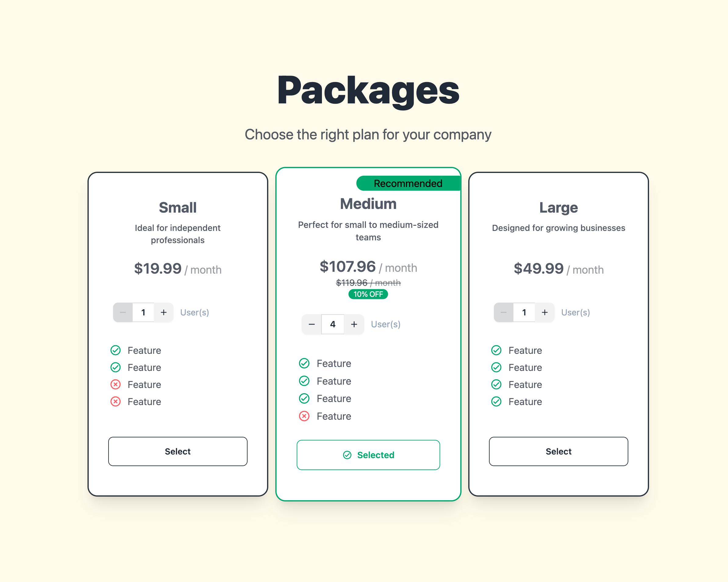Click the plus stepper on Medium plan users
Screen dimensions: 728x582
354,324
